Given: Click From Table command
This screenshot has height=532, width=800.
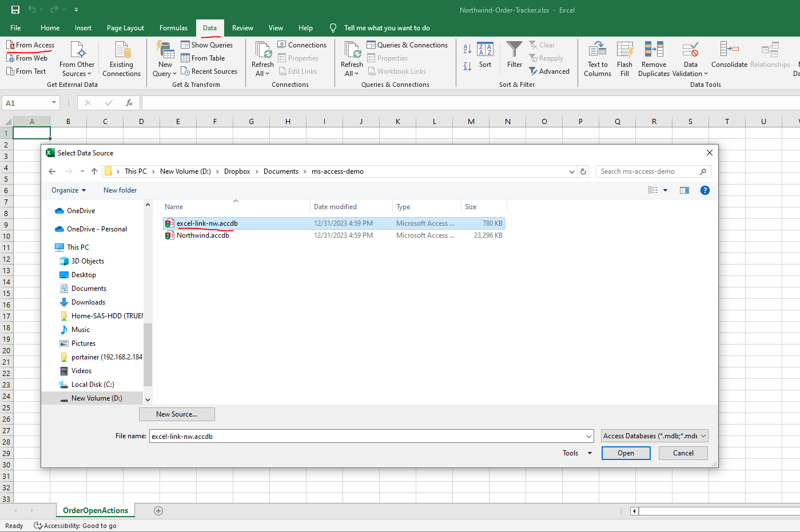Looking at the screenshot, I should coord(203,58).
